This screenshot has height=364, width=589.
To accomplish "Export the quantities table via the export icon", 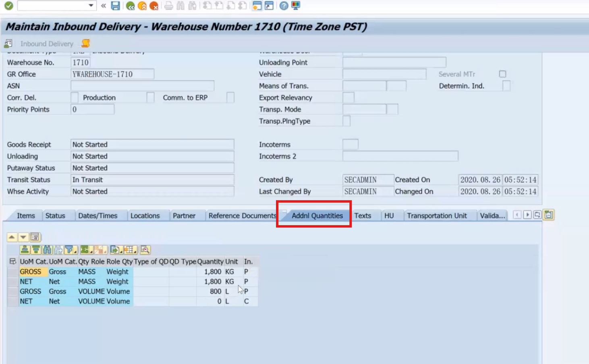I will pyautogui.click(x=115, y=250).
